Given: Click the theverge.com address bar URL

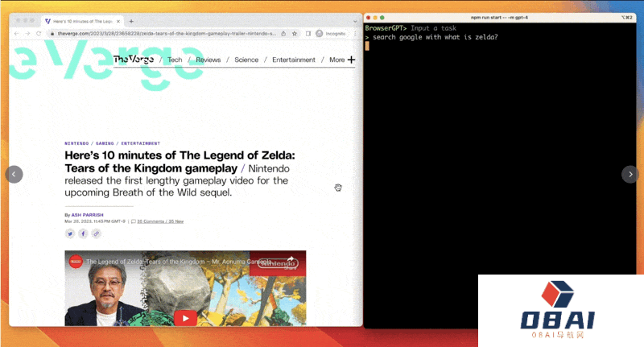Looking at the screenshot, I should click(x=167, y=34).
